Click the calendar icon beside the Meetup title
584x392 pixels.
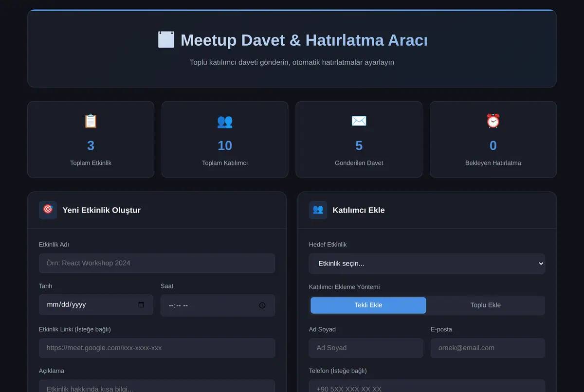[x=166, y=39]
